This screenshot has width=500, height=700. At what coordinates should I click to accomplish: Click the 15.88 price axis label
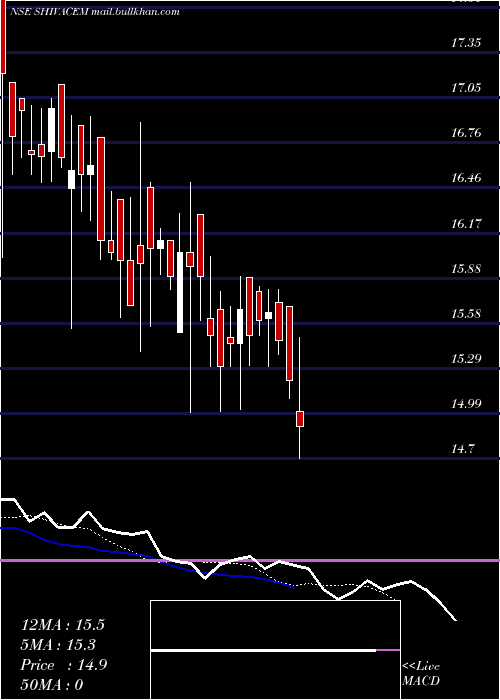point(466,269)
